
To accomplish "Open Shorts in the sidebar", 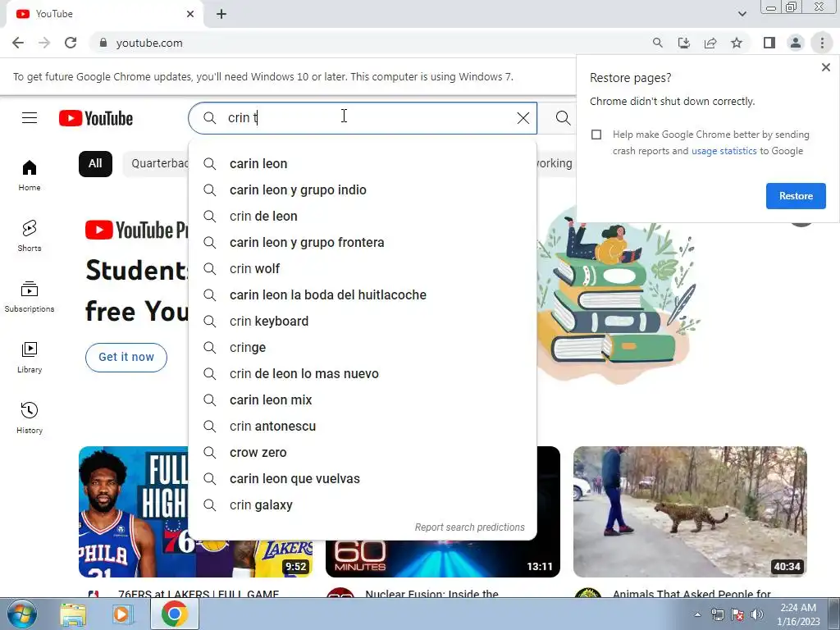I will [x=30, y=236].
